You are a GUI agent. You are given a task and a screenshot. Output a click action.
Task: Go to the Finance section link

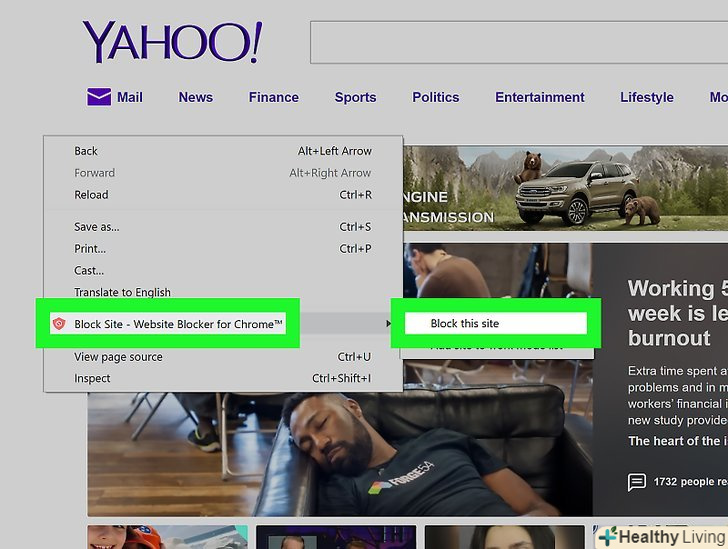[x=273, y=97]
